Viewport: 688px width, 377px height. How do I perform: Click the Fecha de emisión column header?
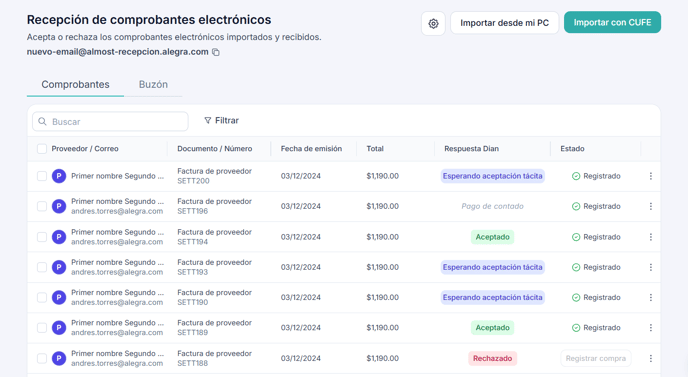point(311,149)
